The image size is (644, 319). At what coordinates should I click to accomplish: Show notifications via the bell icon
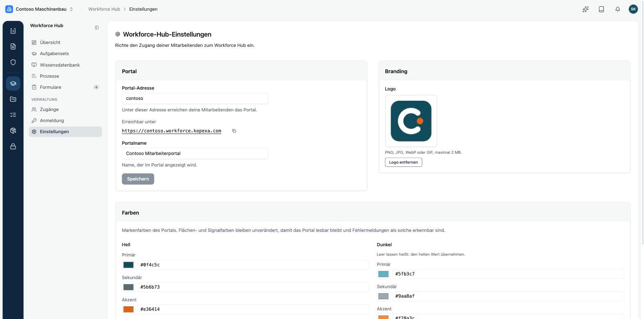(617, 9)
